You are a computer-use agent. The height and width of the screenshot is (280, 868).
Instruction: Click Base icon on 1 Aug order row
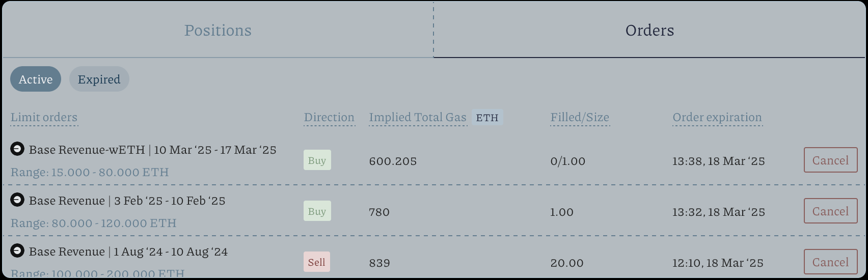[17, 251]
